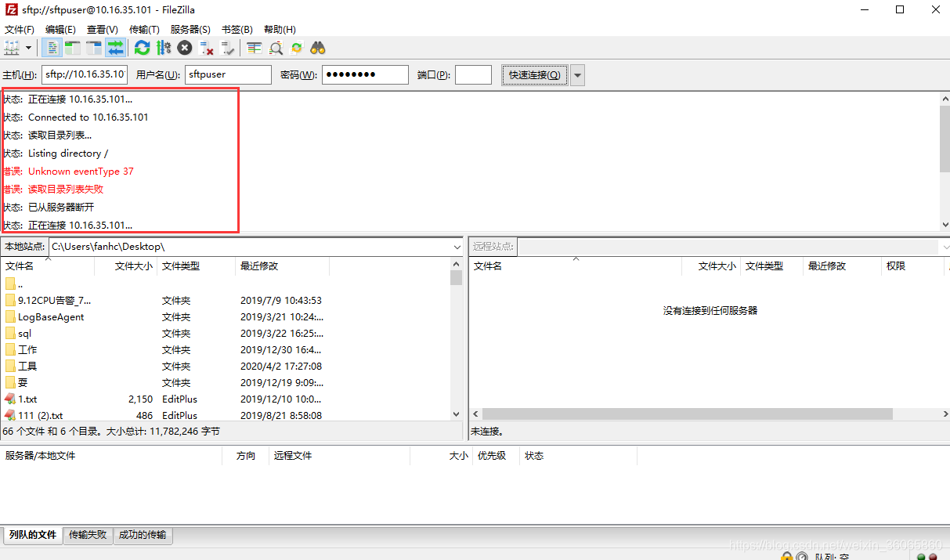Click the 读取目录列表失败 error line

(66, 189)
